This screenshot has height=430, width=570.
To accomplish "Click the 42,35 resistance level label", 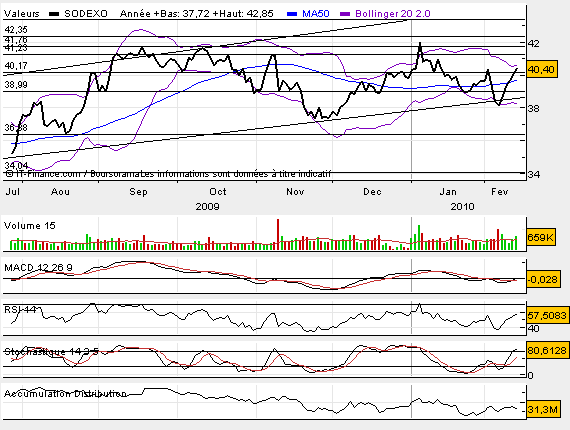I will click(16, 29).
